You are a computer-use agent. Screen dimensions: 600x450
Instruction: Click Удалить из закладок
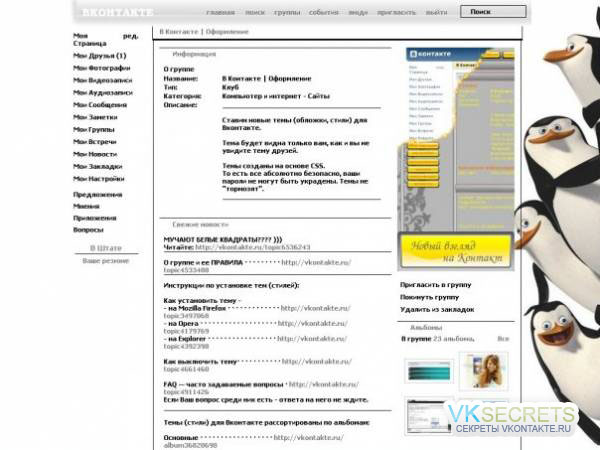[437, 310]
